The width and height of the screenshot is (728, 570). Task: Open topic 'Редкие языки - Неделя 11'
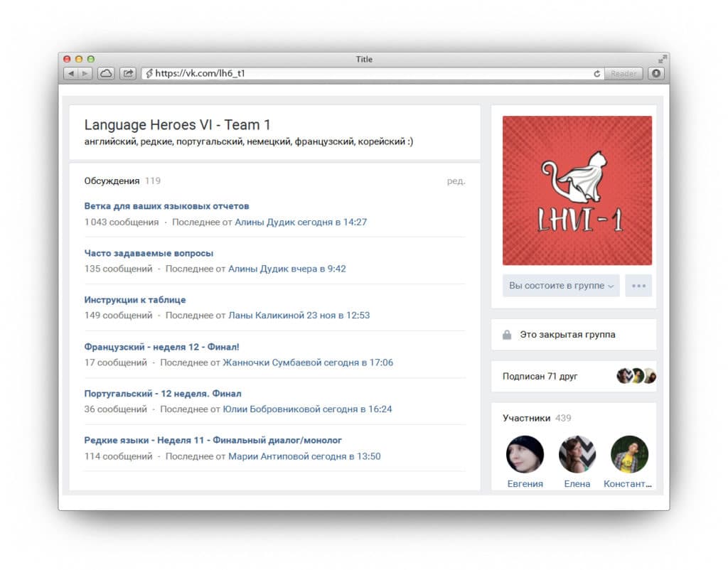click(x=213, y=440)
